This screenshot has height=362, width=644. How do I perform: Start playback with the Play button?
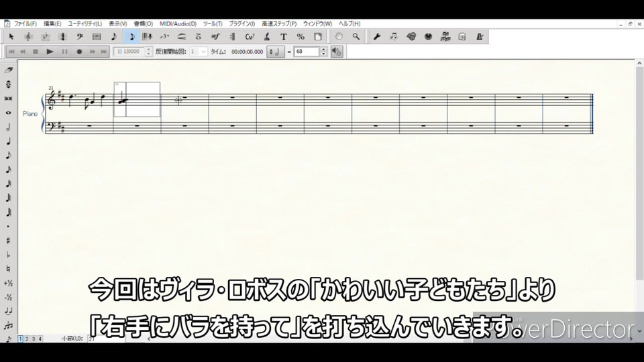[x=50, y=52]
